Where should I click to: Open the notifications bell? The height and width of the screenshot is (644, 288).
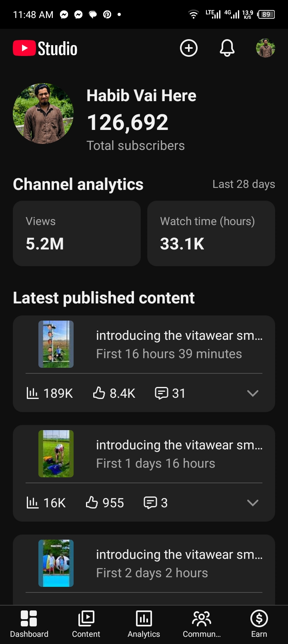pyautogui.click(x=227, y=48)
